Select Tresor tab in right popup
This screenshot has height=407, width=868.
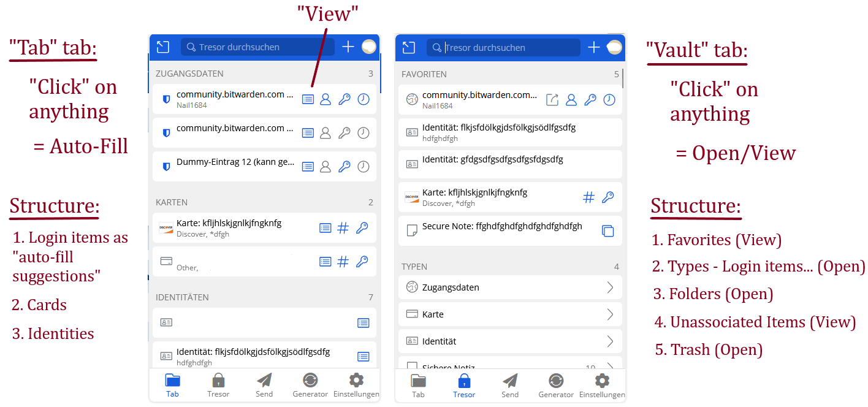[464, 386]
